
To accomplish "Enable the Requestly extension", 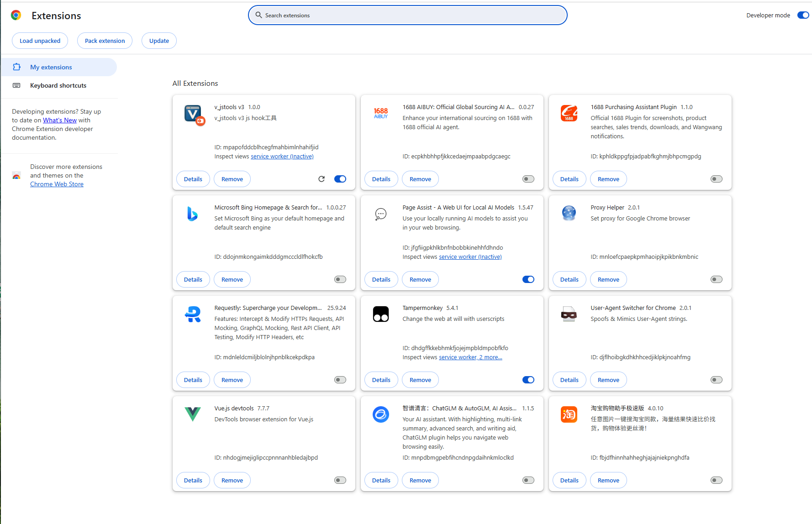I will 340,380.
